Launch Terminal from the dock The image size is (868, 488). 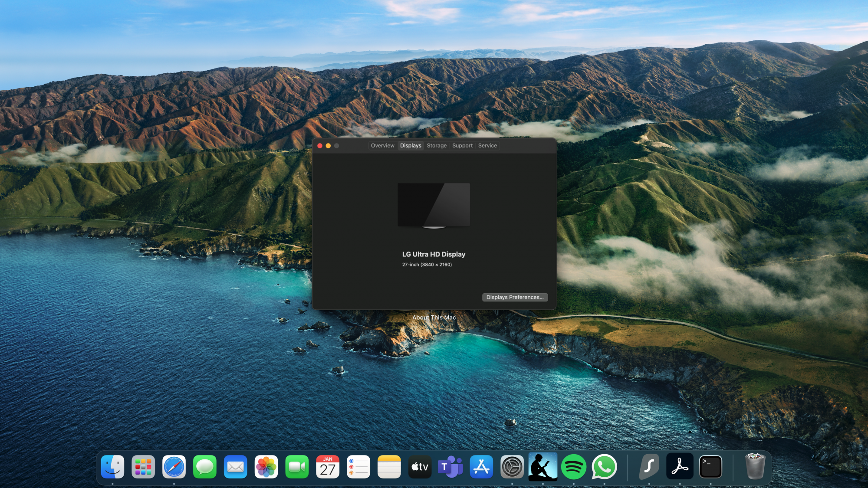coord(710,467)
